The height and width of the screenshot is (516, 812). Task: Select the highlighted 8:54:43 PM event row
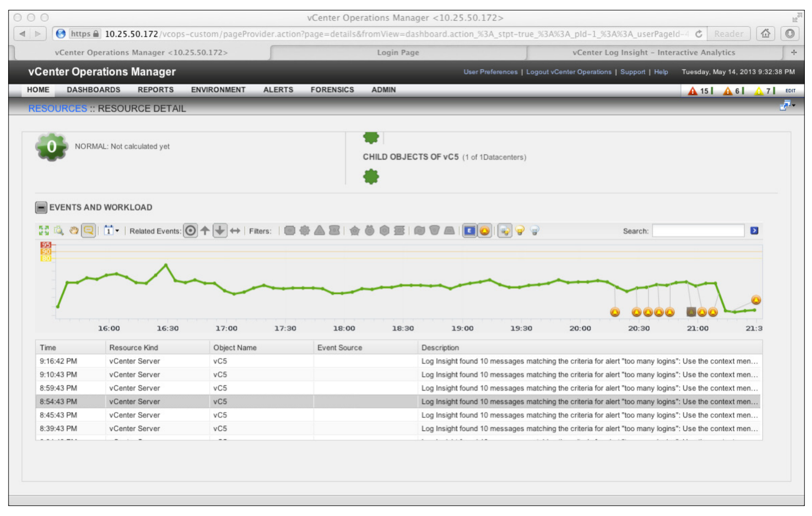click(399, 402)
